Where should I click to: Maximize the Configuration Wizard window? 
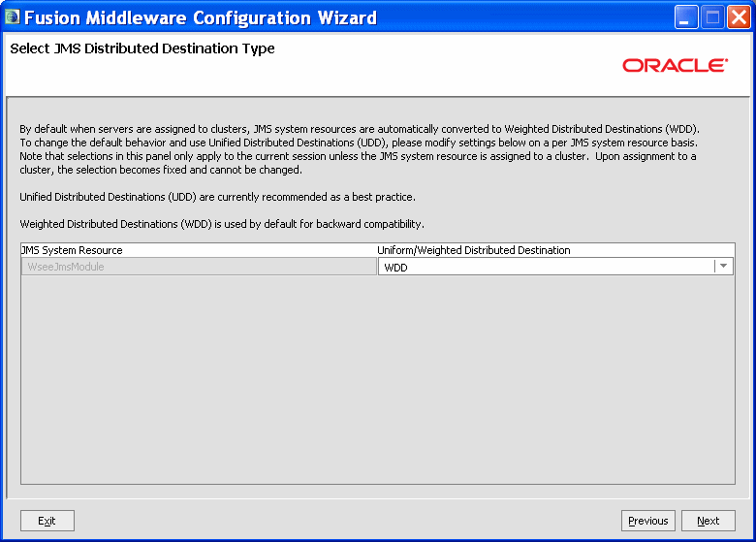[x=712, y=17]
